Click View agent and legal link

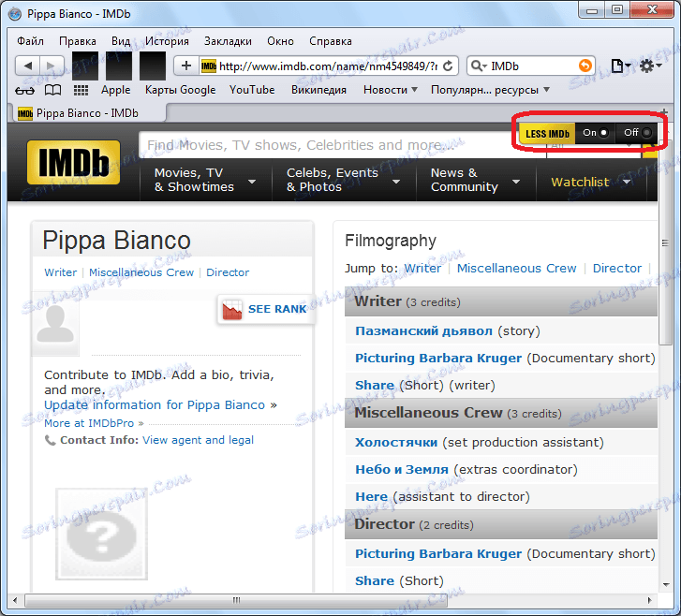198,440
